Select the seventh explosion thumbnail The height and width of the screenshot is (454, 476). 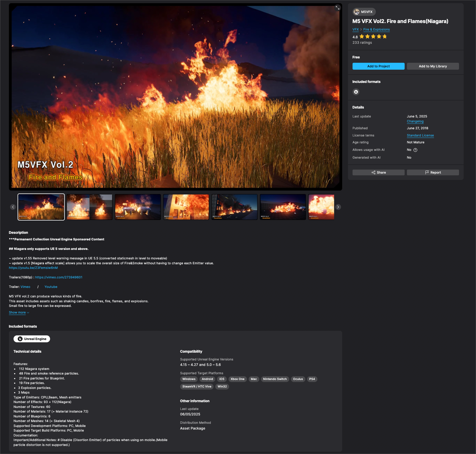click(x=321, y=207)
